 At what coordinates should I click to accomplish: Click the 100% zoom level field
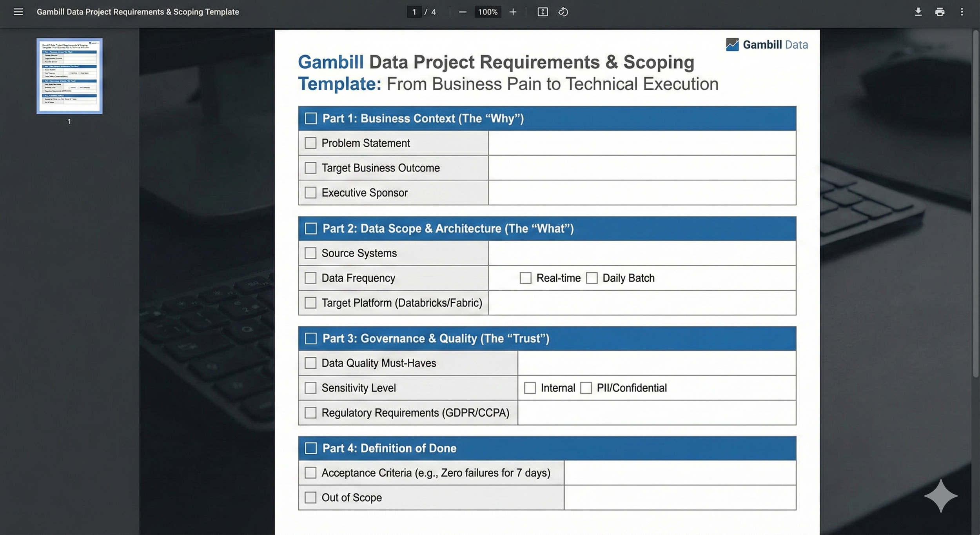click(x=488, y=12)
